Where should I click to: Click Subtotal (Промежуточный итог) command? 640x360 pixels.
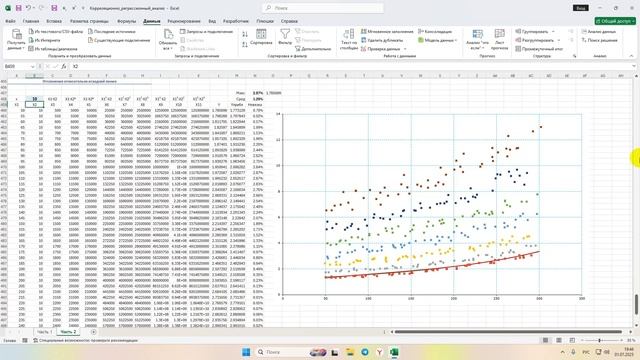click(539, 49)
